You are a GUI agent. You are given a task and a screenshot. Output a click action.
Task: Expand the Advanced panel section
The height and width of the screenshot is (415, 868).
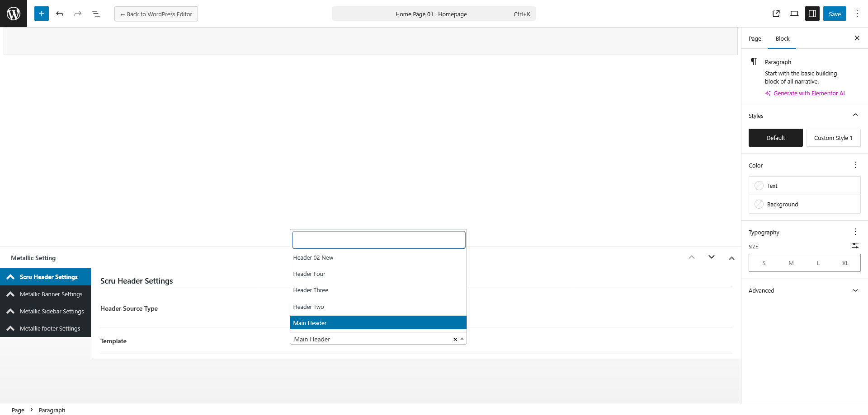click(855, 290)
